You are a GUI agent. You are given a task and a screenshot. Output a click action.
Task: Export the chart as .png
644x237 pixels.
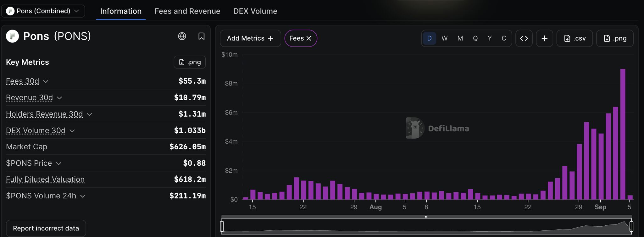click(615, 38)
